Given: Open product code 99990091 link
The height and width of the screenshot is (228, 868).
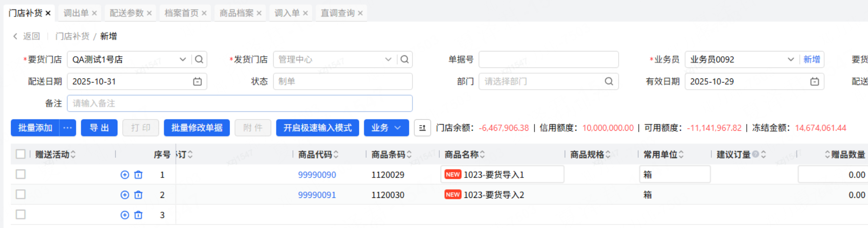Looking at the screenshot, I should (317, 195).
